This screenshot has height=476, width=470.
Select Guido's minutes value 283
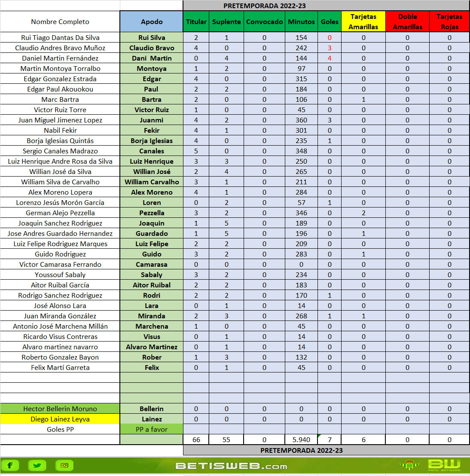click(x=302, y=254)
